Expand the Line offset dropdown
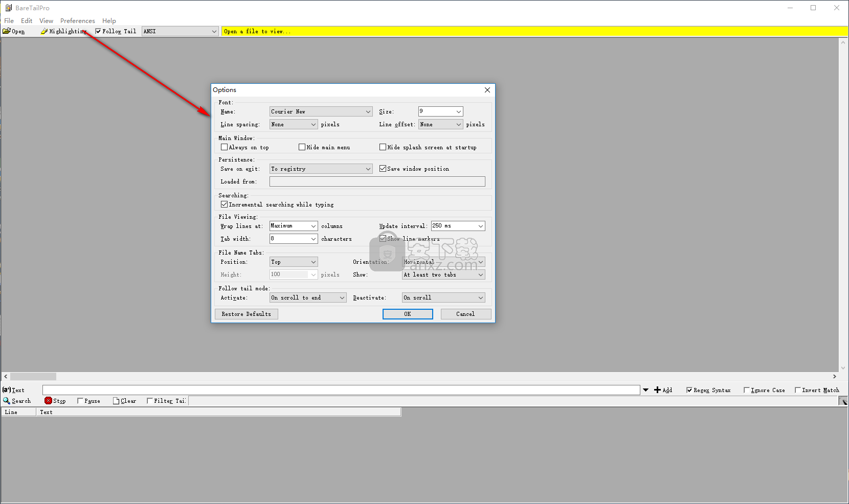 tap(440, 124)
